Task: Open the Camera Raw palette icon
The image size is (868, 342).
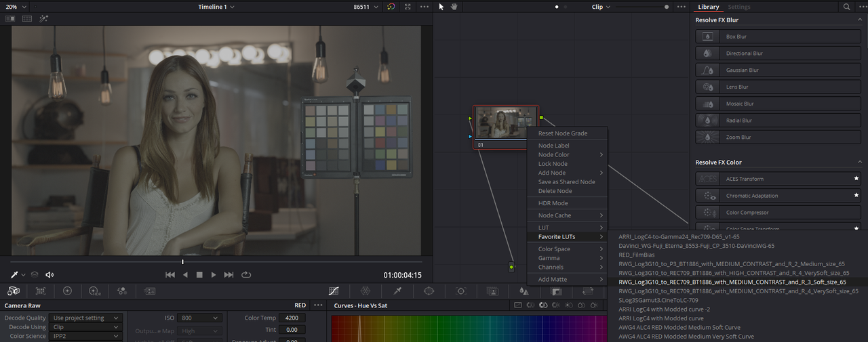Action: [13, 291]
